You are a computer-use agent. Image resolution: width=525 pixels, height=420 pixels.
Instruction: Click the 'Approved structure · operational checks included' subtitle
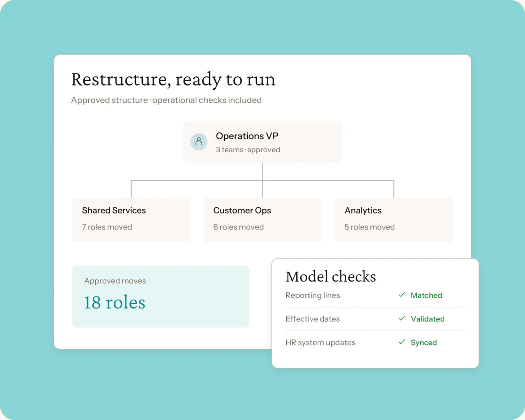166,100
